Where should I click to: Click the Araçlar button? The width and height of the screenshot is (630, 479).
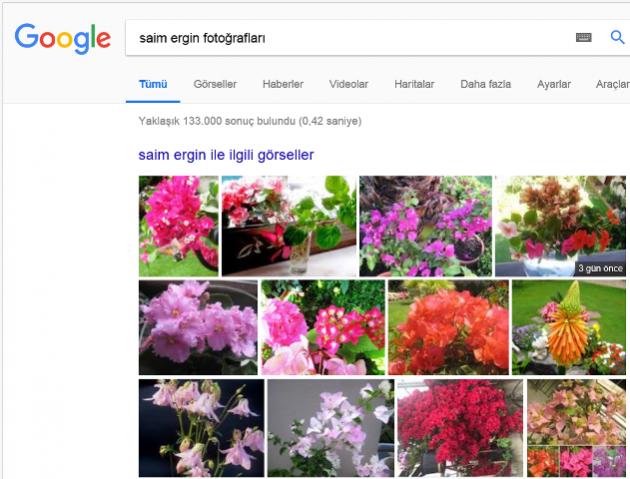click(612, 84)
